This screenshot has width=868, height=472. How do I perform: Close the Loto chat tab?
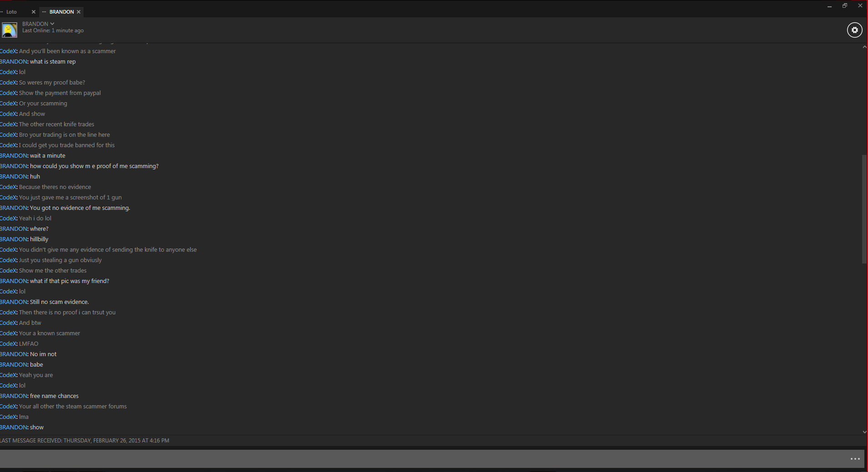click(x=33, y=12)
